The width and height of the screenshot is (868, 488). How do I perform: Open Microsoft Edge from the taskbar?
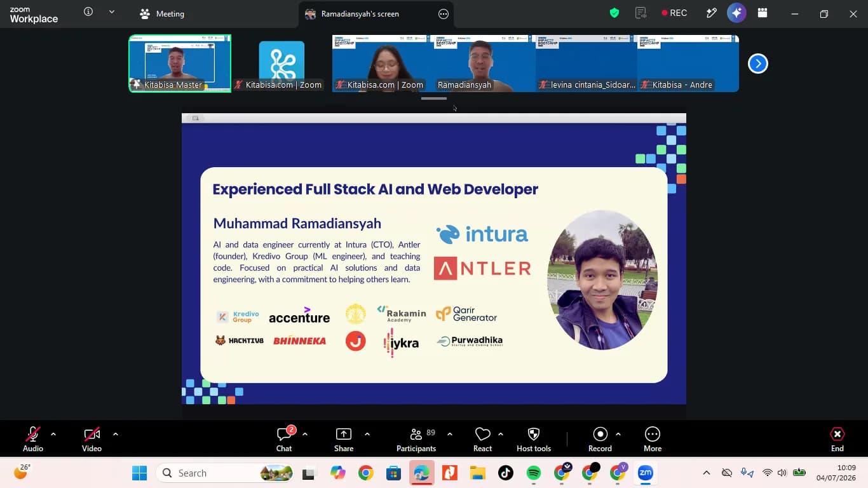pos(422,473)
